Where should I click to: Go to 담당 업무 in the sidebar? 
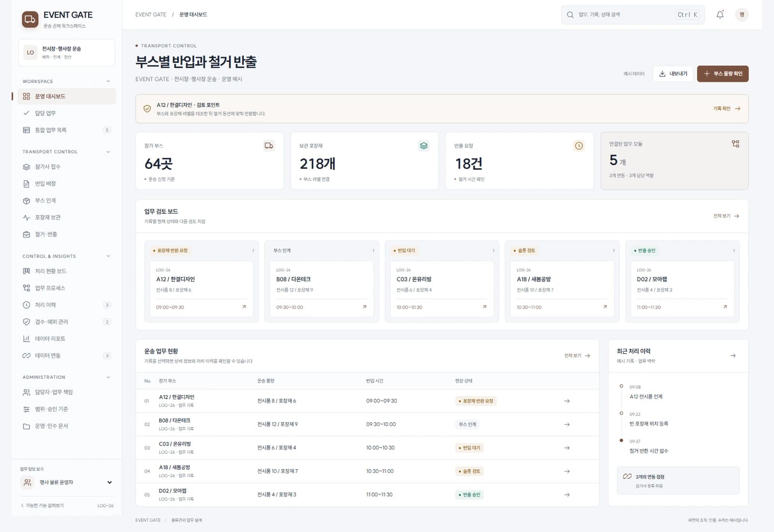coord(67,113)
